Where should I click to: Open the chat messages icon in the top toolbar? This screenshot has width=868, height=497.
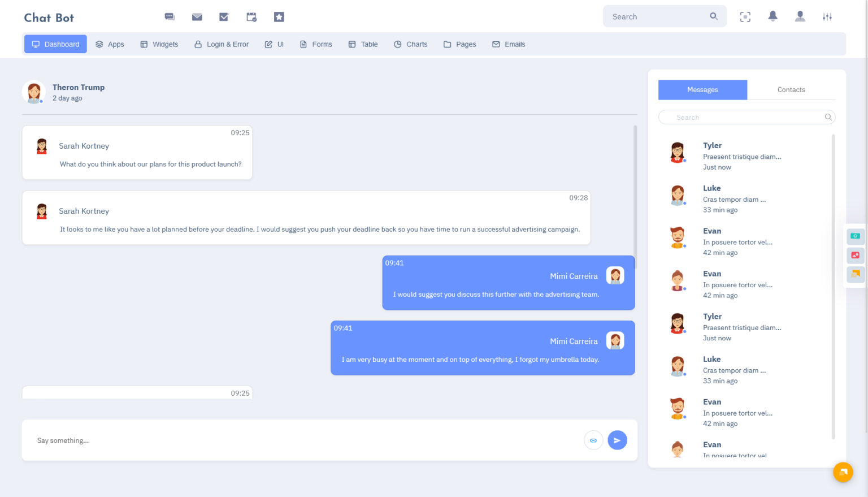click(x=170, y=16)
